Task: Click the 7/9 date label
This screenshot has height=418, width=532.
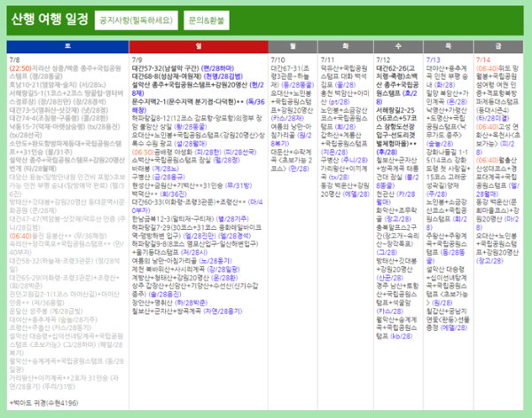Action: click(x=137, y=59)
